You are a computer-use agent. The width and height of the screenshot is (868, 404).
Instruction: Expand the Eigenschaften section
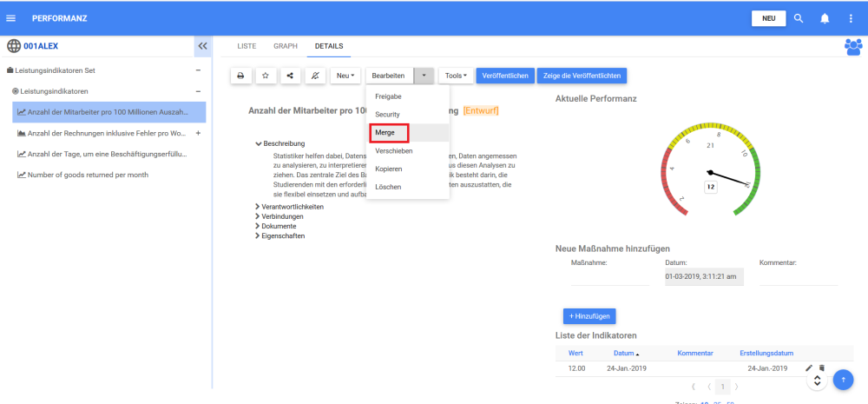click(279, 235)
